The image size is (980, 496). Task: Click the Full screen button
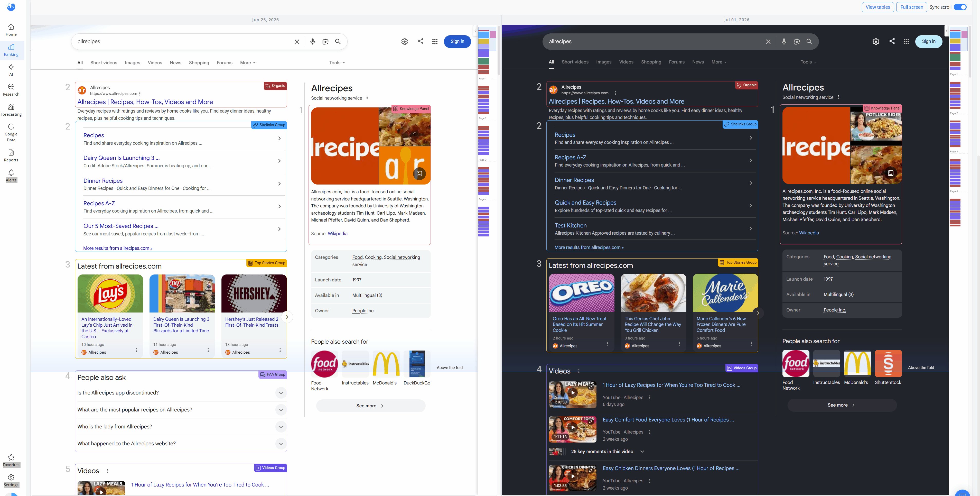click(911, 7)
